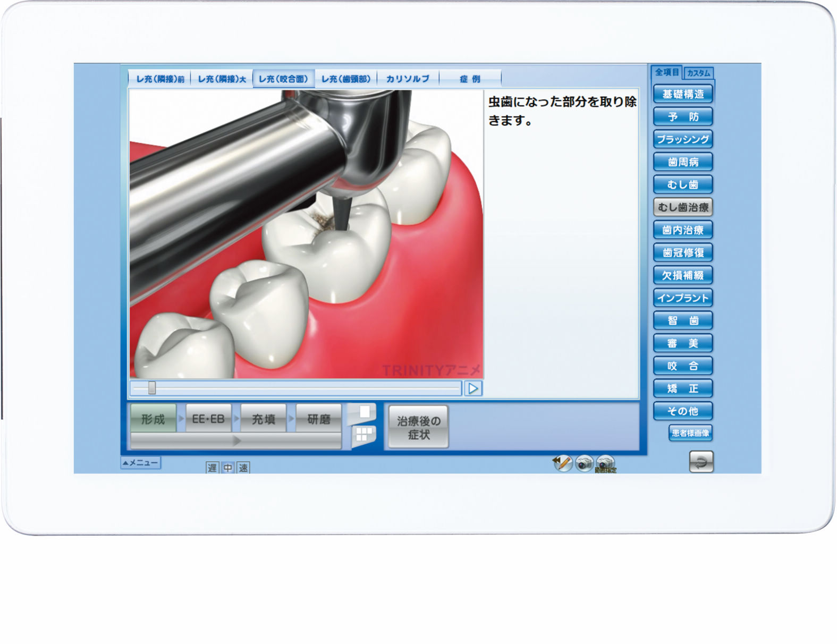This screenshot has width=837, height=644.
Task: Open the pencil drawing annotation tool
Action: click(562, 463)
